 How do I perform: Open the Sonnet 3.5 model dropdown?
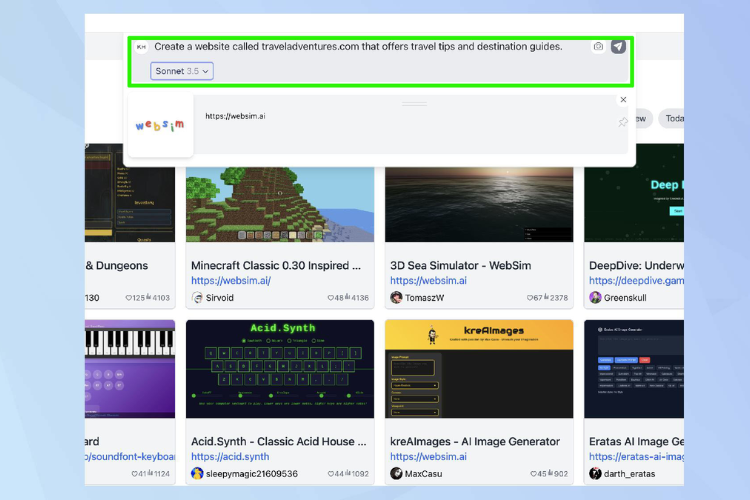point(182,71)
